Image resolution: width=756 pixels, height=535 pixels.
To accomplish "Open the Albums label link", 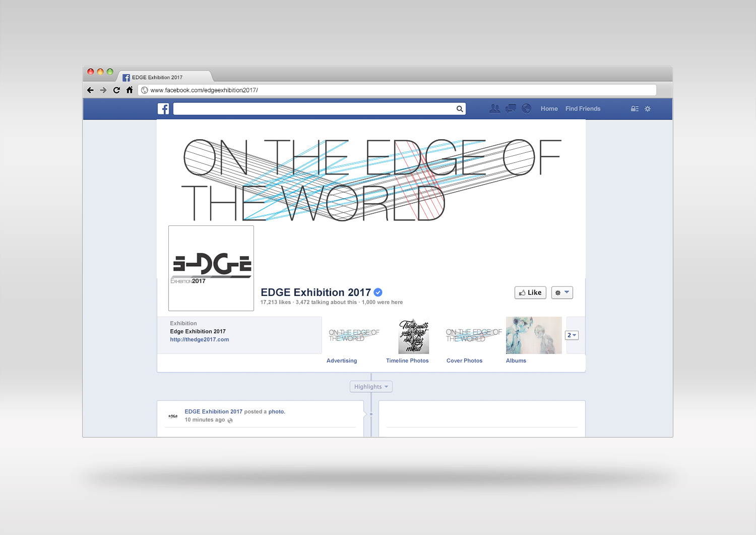I will [x=516, y=361].
